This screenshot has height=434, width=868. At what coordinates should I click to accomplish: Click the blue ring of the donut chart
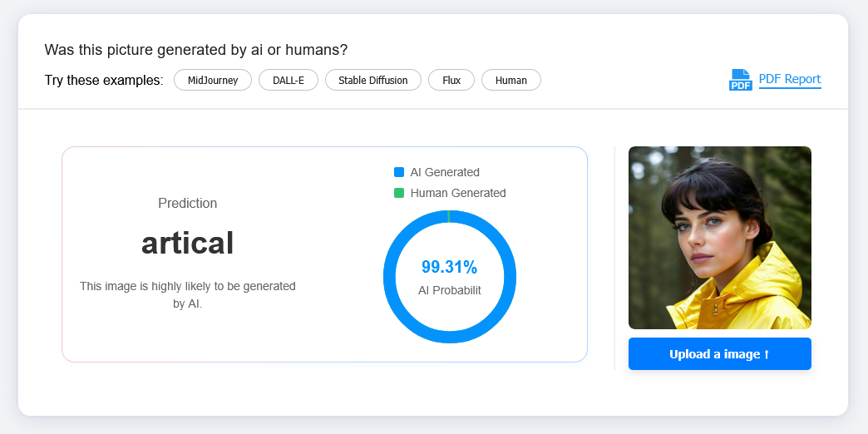pos(390,277)
